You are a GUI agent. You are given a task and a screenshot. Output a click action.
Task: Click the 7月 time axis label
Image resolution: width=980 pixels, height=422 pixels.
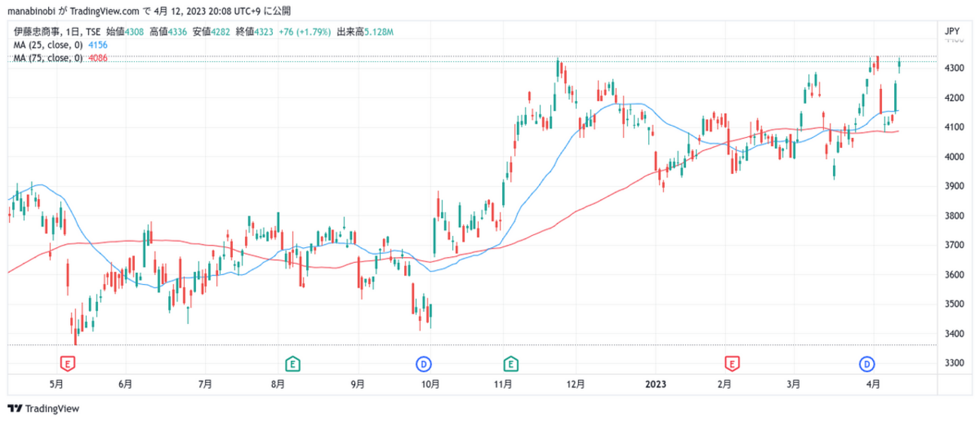[x=205, y=384]
